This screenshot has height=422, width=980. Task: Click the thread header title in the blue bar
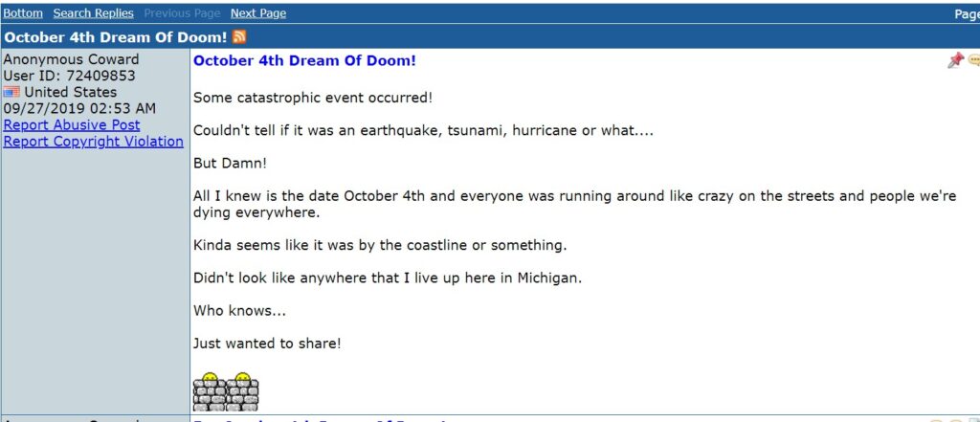click(x=116, y=37)
